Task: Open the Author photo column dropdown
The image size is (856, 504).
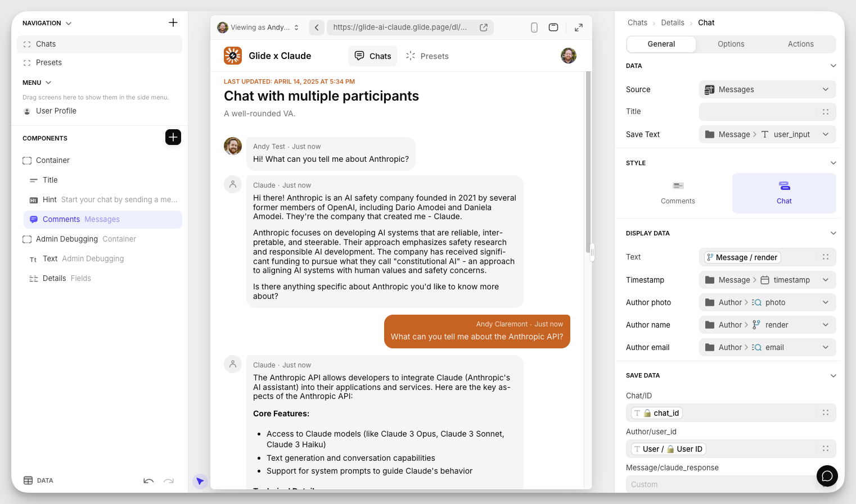Action: click(768, 302)
